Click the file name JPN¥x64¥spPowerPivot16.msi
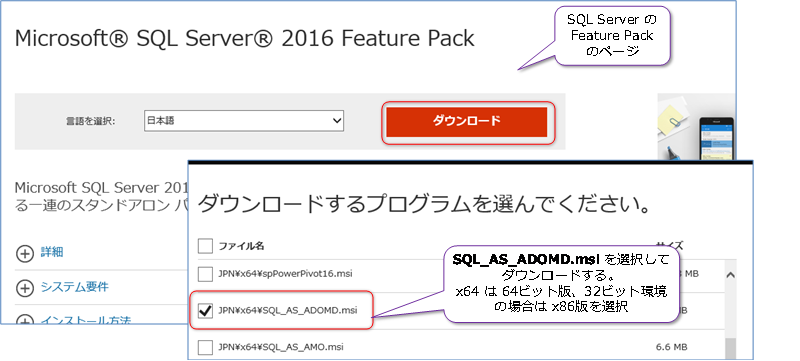800x361 pixels. tap(285, 273)
